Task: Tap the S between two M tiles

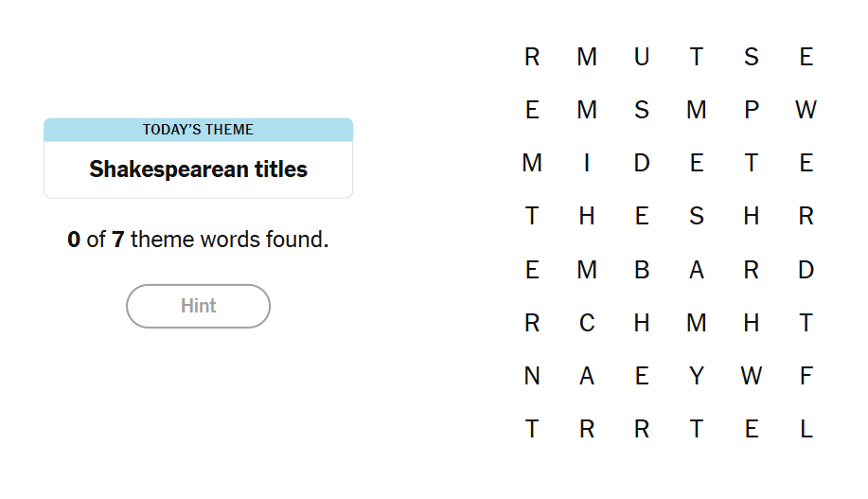Action: point(642,110)
